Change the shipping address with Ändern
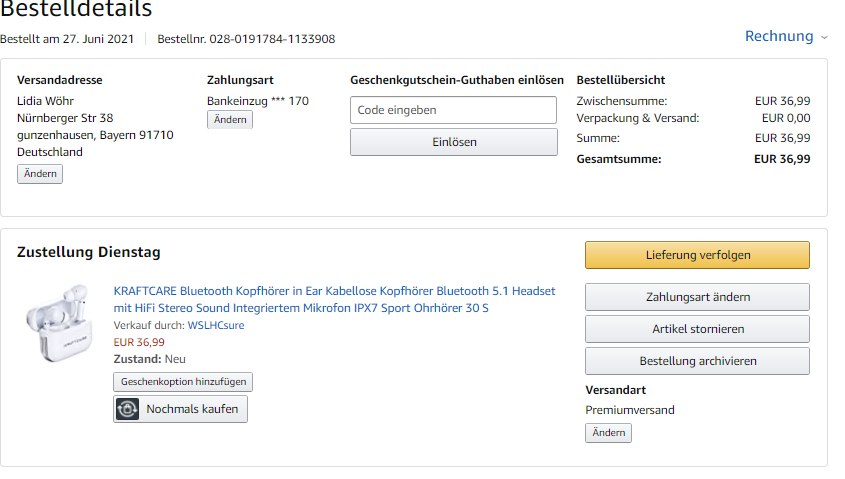The height and width of the screenshot is (479, 845). coord(40,174)
